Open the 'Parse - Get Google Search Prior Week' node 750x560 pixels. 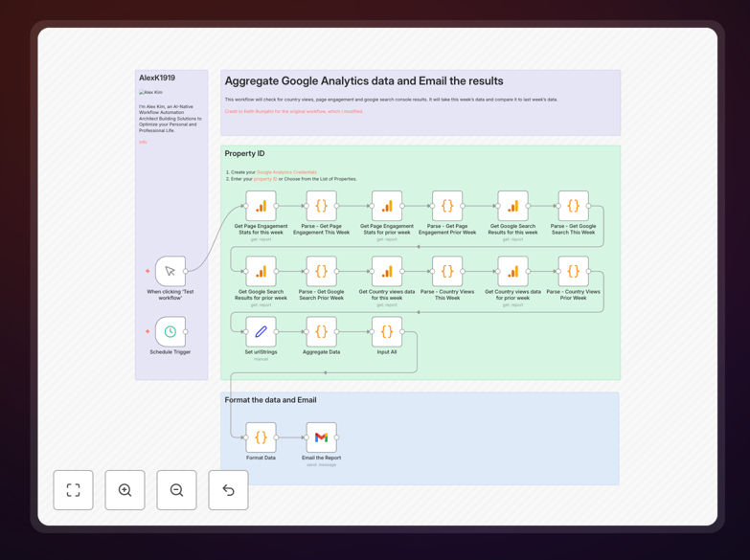(322, 271)
